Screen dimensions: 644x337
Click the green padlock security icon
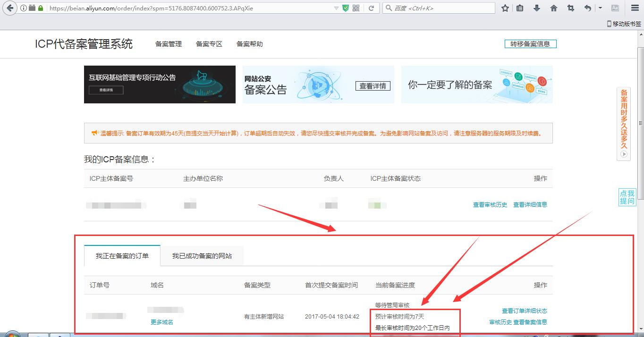[40, 8]
